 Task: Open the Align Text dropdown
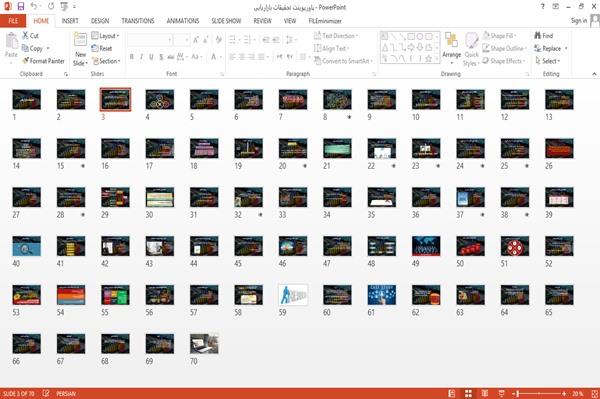click(332, 48)
